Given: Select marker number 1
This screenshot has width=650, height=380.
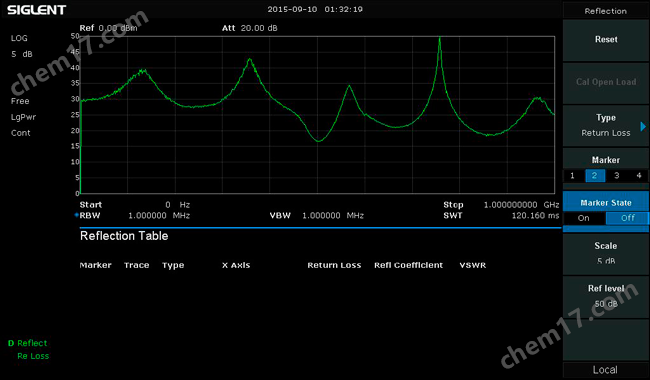Looking at the screenshot, I should pyautogui.click(x=572, y=176).
